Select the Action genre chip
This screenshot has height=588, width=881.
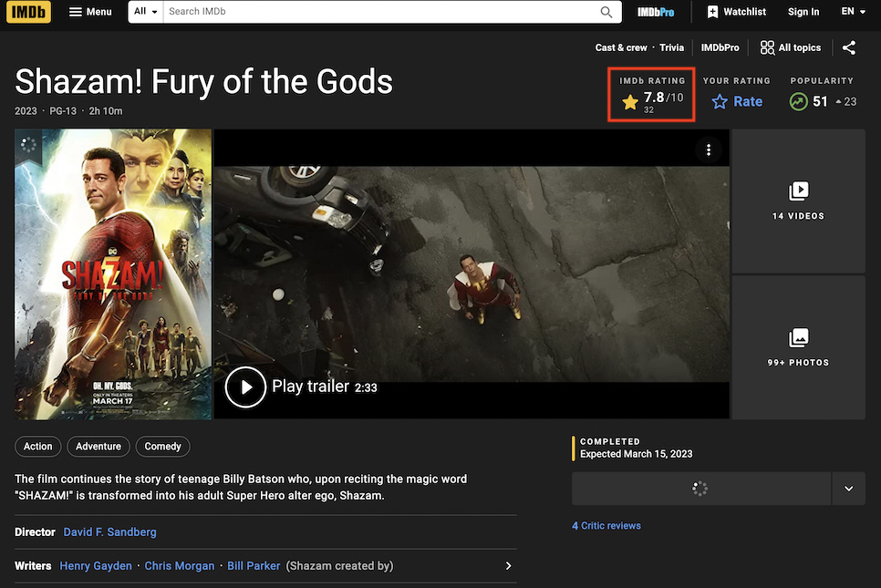[x=37, y=447]
